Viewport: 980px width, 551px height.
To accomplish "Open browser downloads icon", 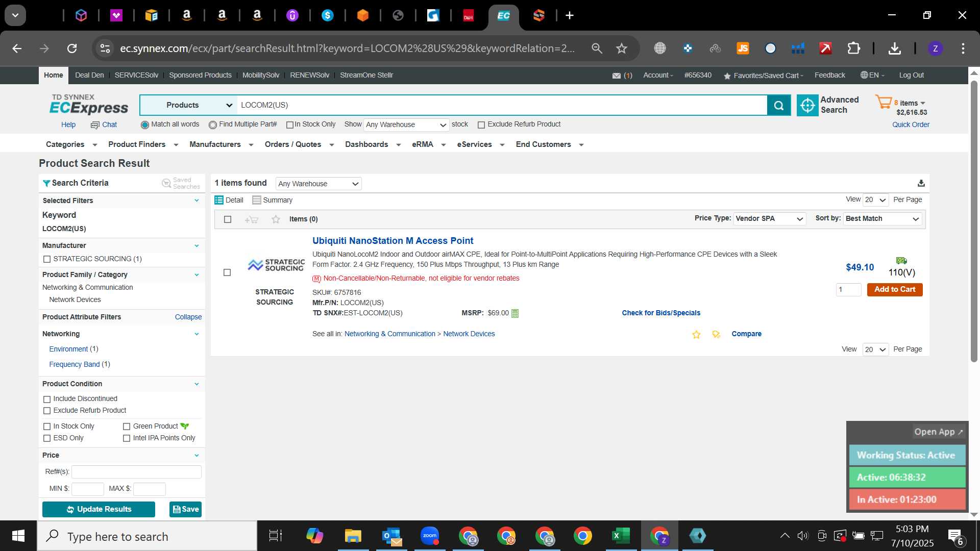I will coord(894,48).
